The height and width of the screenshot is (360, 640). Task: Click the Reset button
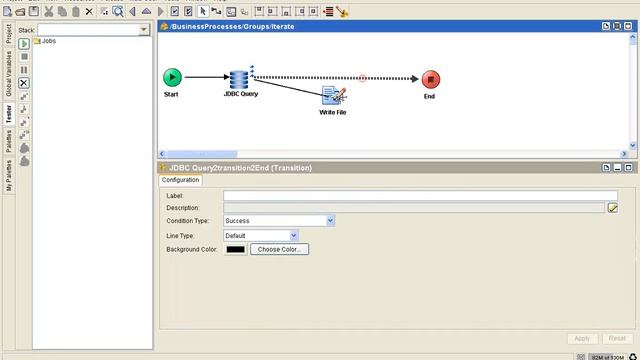point(617,339)
